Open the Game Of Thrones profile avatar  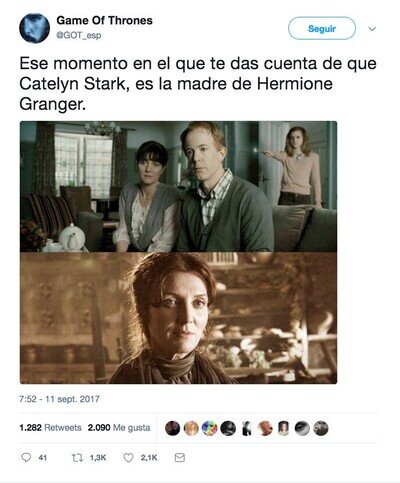pyautogui.click(x=34, y=28)
